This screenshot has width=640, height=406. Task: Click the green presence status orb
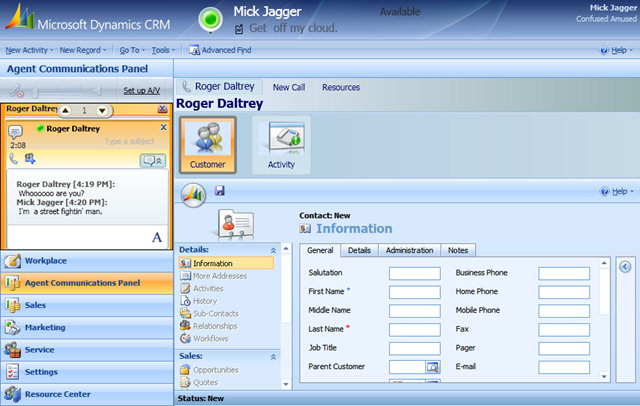211,19
